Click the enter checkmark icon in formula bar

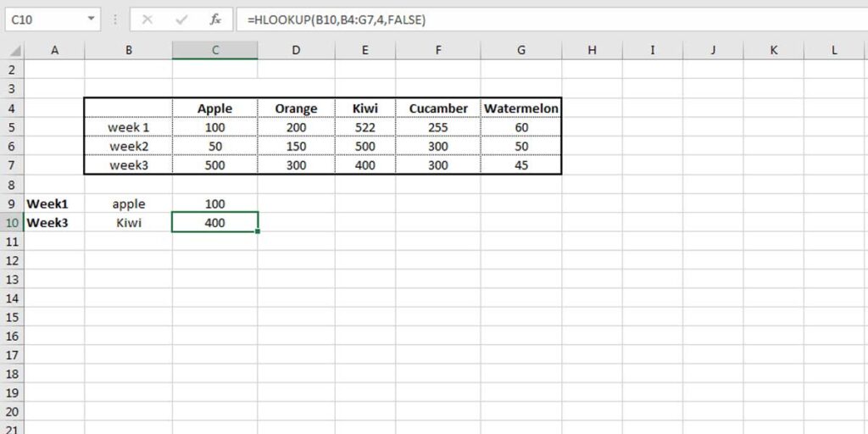pos(181,20)
